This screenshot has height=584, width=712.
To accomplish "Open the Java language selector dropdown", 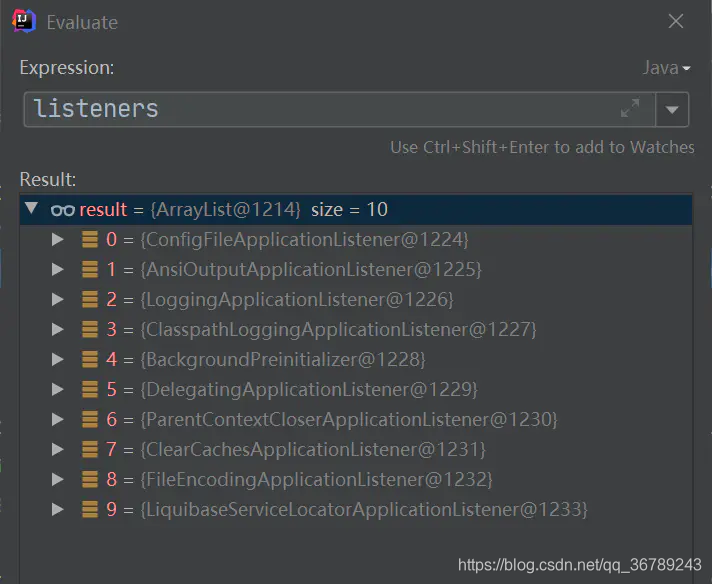I will (x=666, y=68).
